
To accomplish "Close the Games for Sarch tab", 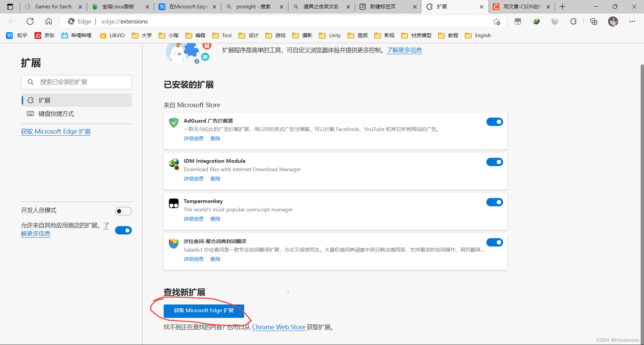I will [x=80, y=7].
